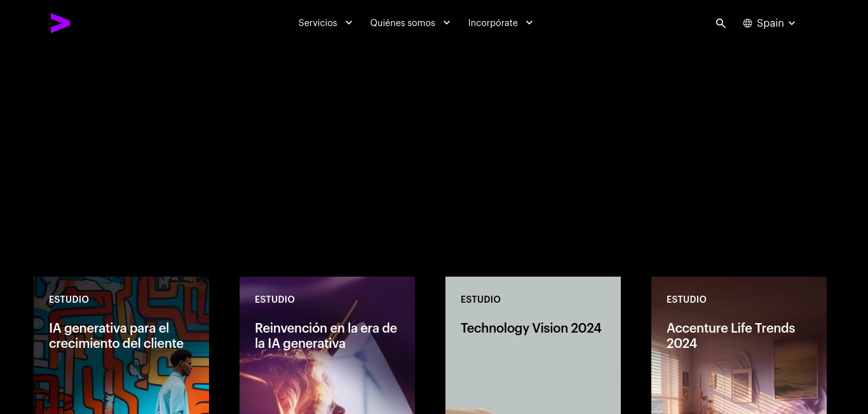Click the ESTUDIO label on Life Trends card
The height and width of the screenshot is (414, 868).
point(686,300)
